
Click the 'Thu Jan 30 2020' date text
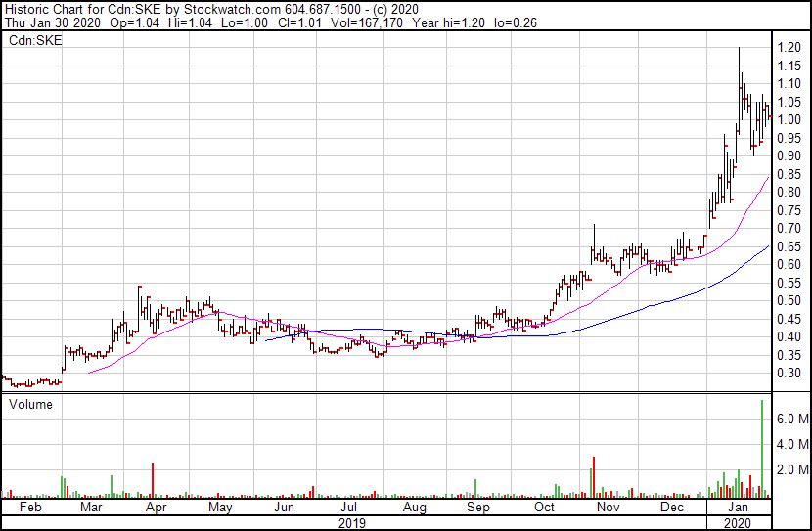52,22
